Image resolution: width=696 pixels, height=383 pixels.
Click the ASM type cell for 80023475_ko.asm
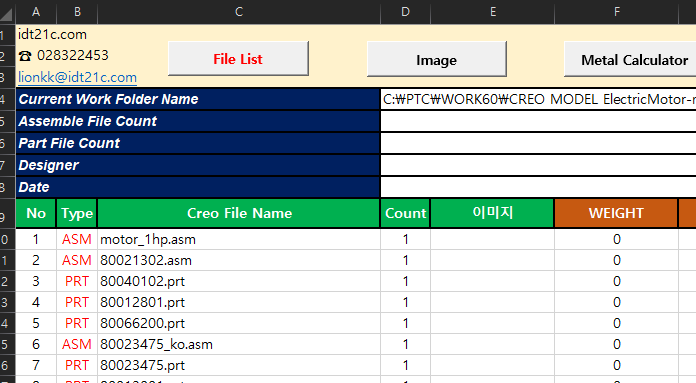[x=77, y=344]
